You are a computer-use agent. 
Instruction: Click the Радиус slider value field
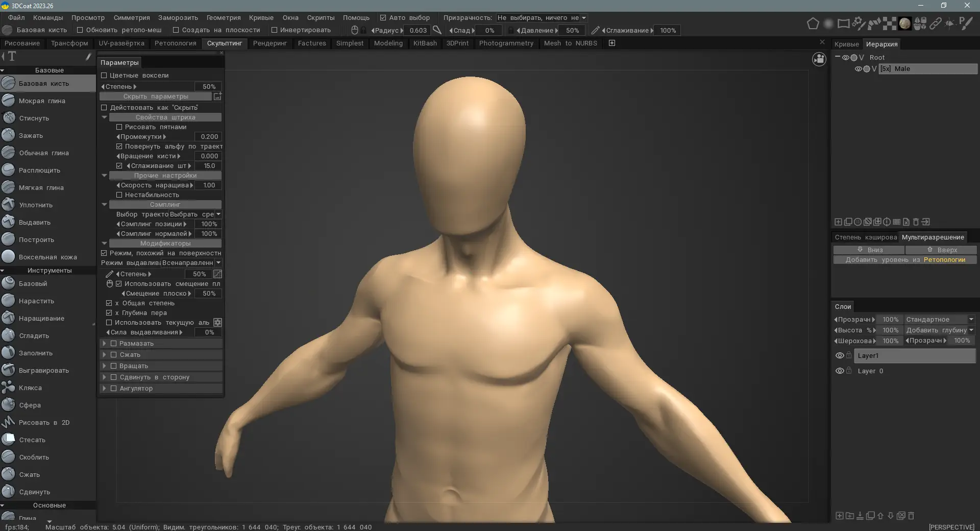(x=418, y=31)
